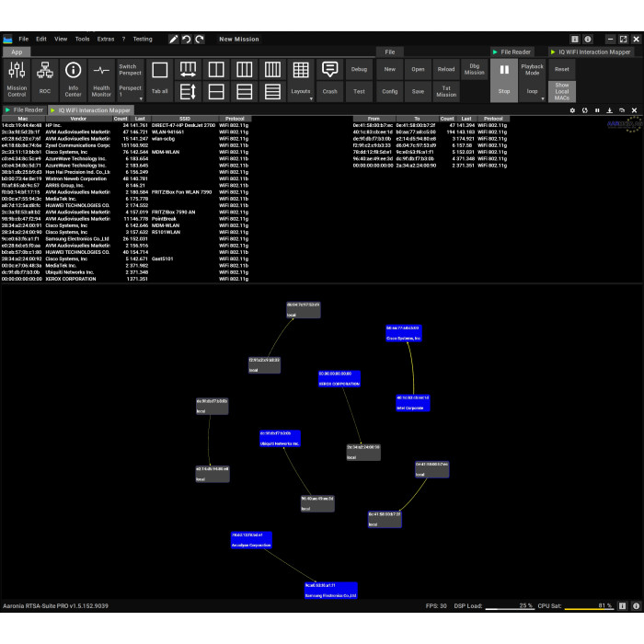This screenshot has height=644, width=644.
Task: Click the Reload button
Action: (445, 69)
